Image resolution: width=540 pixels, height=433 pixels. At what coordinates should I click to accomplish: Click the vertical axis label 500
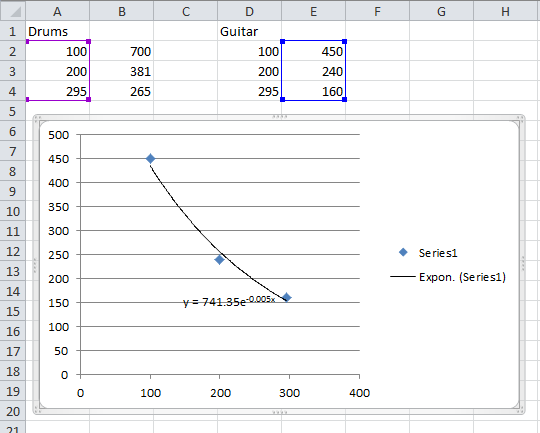(x=59, y=135)
